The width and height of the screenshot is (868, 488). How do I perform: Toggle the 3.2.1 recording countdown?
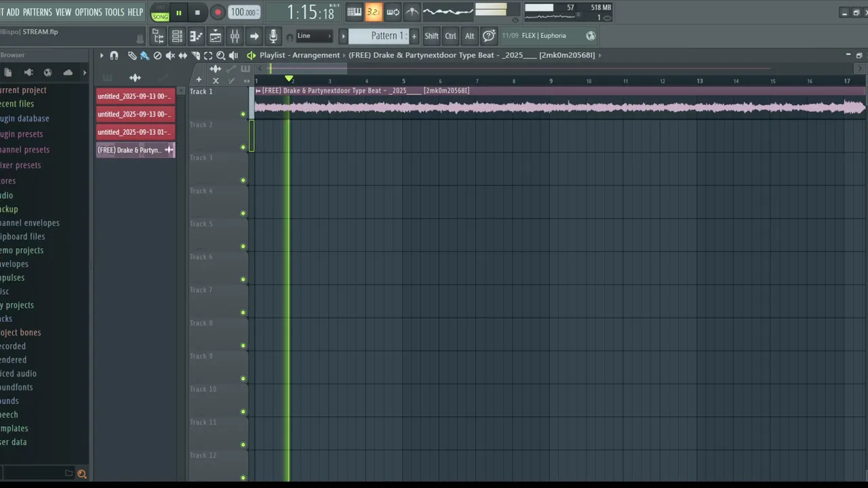click(x=373, y=12)
